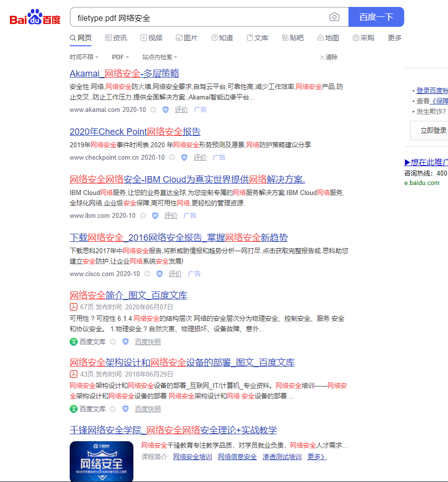Screen dimensions: 448x482
Task: Click 广告 label on the IBM result
Action: [x=190, y=215]
